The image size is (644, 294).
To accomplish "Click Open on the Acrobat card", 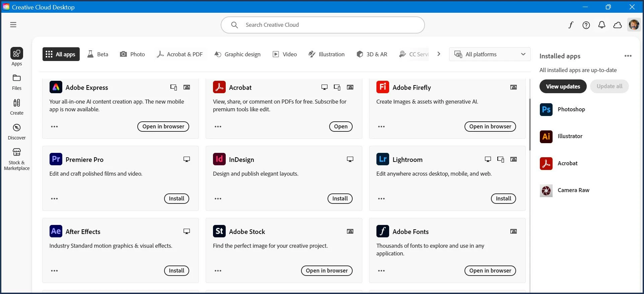I will point(341,127).
